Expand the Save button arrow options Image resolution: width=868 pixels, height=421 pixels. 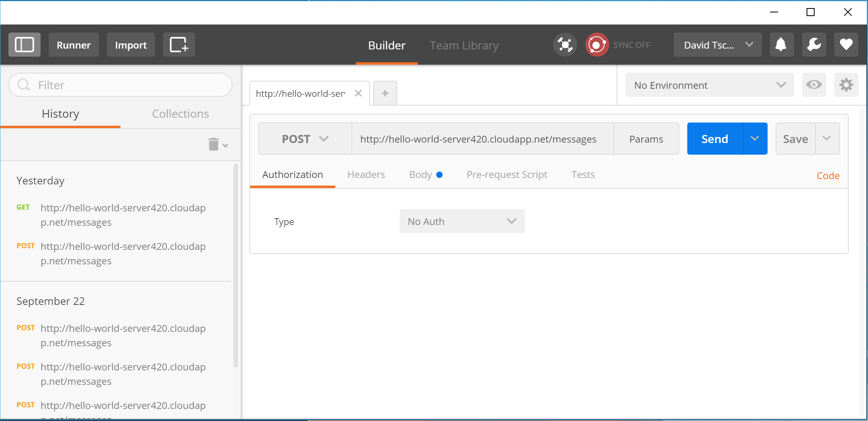point(827,139)
